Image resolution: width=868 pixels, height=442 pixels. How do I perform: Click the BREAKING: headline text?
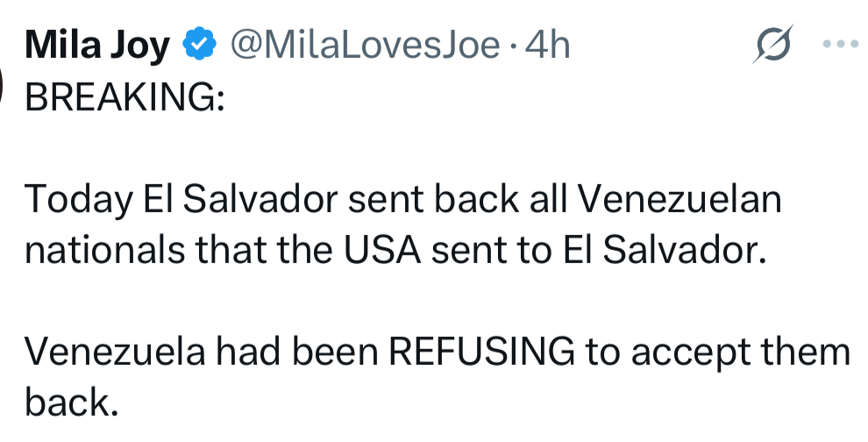(125, 96)
